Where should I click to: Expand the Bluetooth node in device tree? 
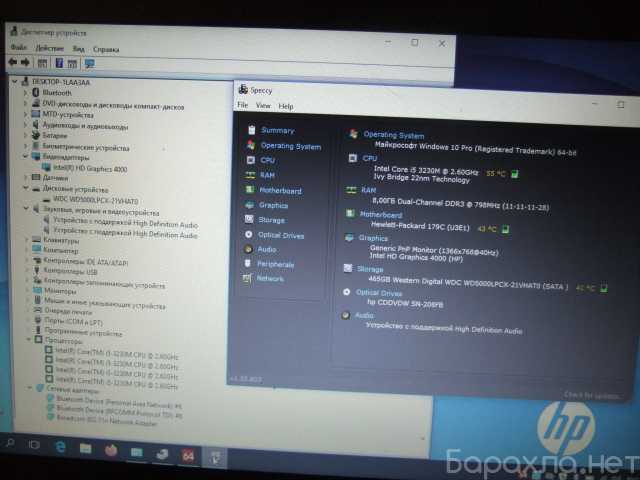[27, 92]
